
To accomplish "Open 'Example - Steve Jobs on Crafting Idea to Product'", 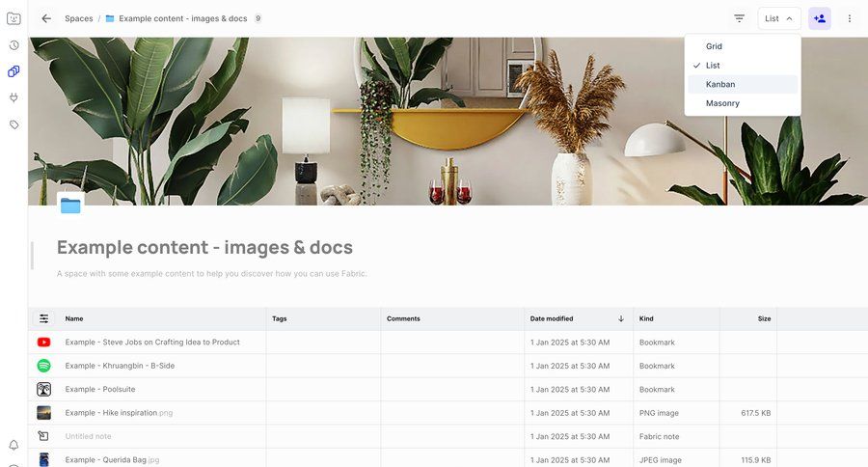I will (152, 343).
